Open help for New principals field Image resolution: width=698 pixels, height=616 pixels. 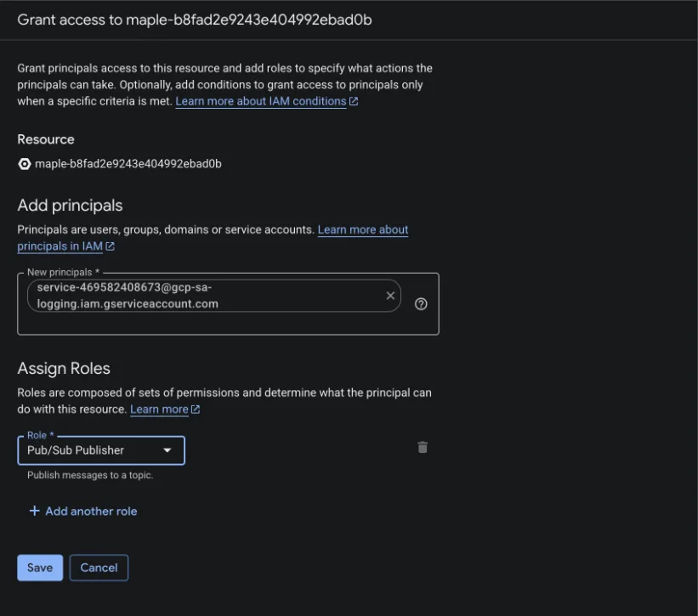point(421,304)
